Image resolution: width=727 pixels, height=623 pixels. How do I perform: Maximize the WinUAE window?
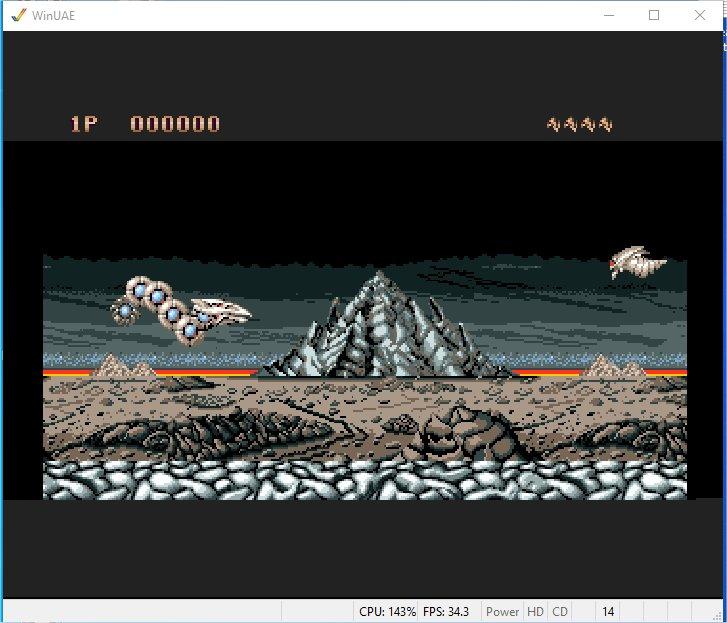tap(654, 15)
